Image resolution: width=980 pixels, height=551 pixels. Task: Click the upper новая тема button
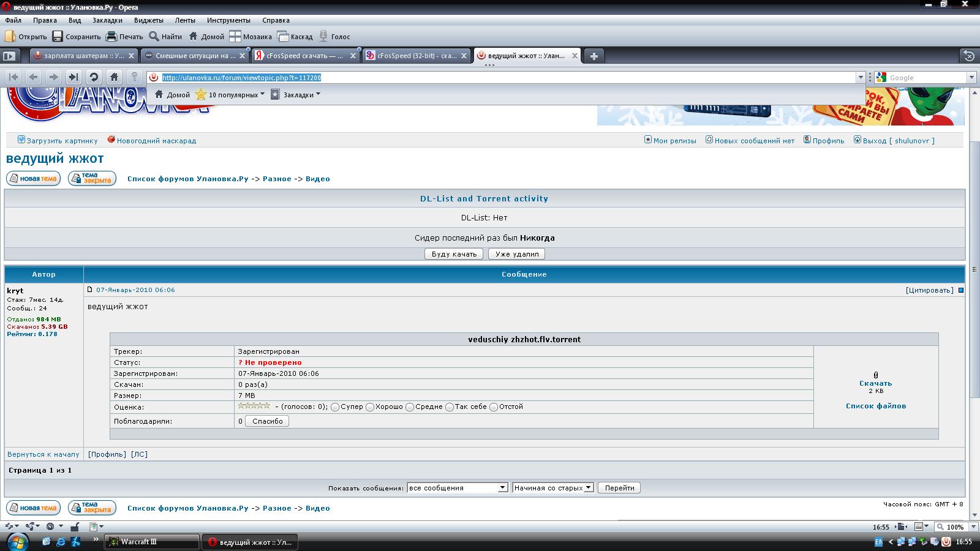point(33,179)
